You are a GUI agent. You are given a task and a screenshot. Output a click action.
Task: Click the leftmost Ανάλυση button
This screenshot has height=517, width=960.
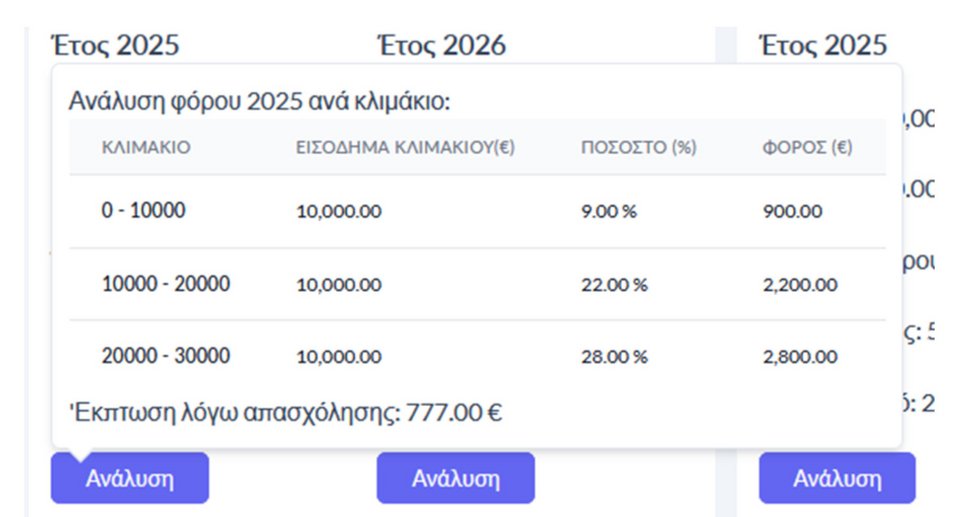[129, 478]
